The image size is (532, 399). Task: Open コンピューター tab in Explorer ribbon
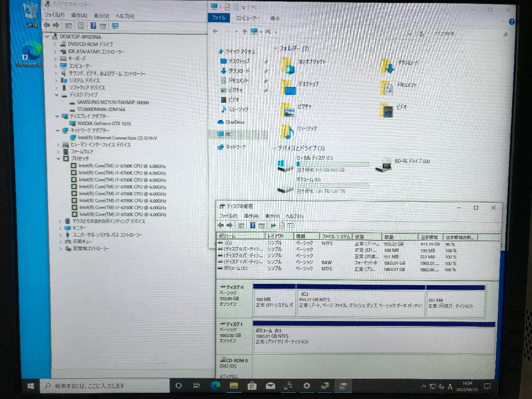(247, 19)
